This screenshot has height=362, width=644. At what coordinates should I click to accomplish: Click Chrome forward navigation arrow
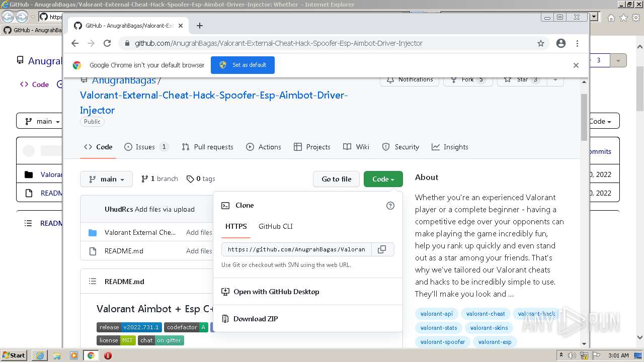coord(91,43)
